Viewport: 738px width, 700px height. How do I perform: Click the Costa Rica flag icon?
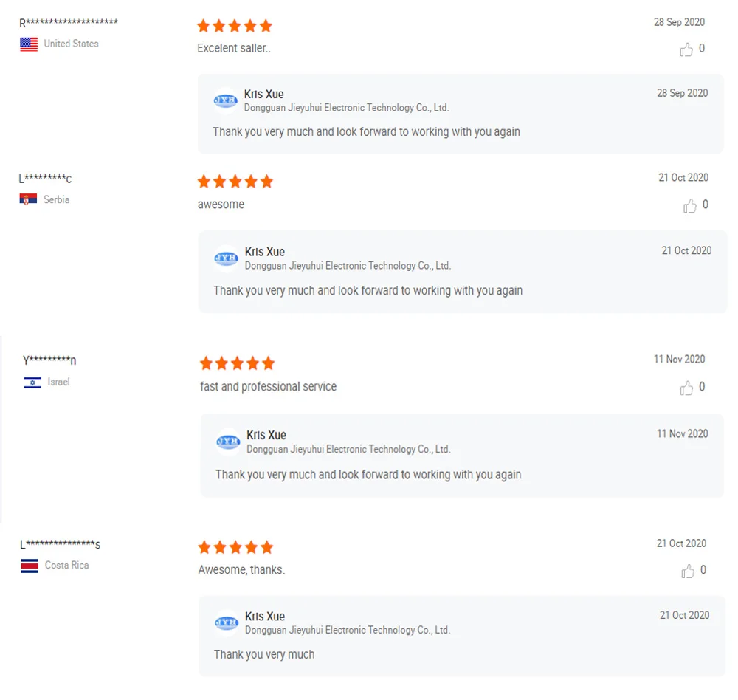pyautogui.click(x=30, y=566)
